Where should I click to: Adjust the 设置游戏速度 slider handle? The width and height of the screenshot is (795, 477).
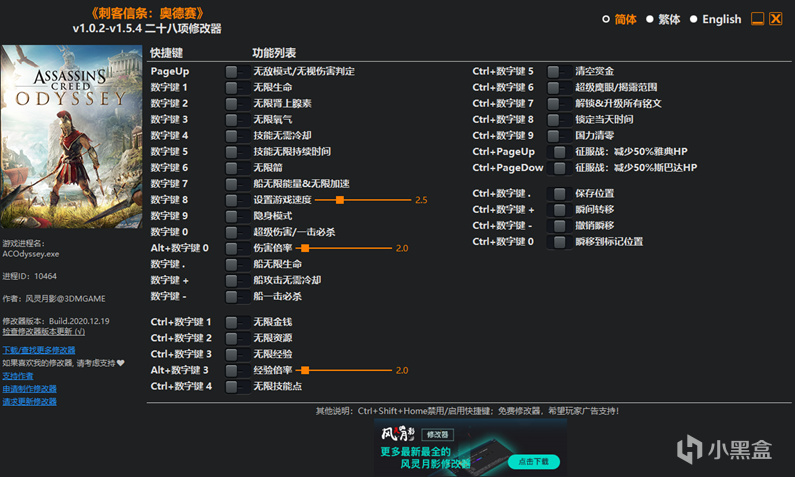coord(340,200)
